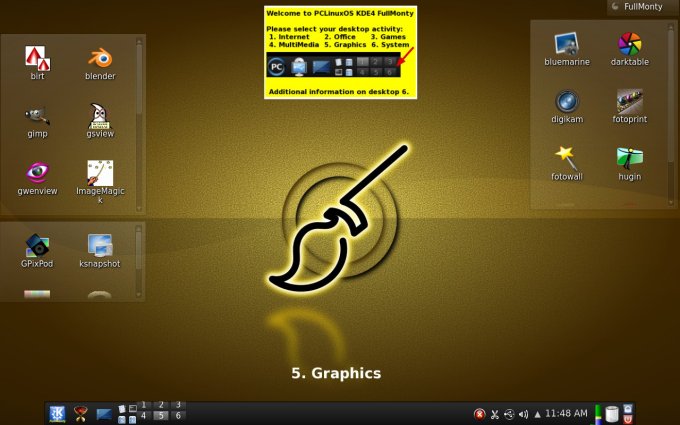Screen dimensions: 680x425
Task: Click the small window quick-launch icon
Action: pos(133,409)
